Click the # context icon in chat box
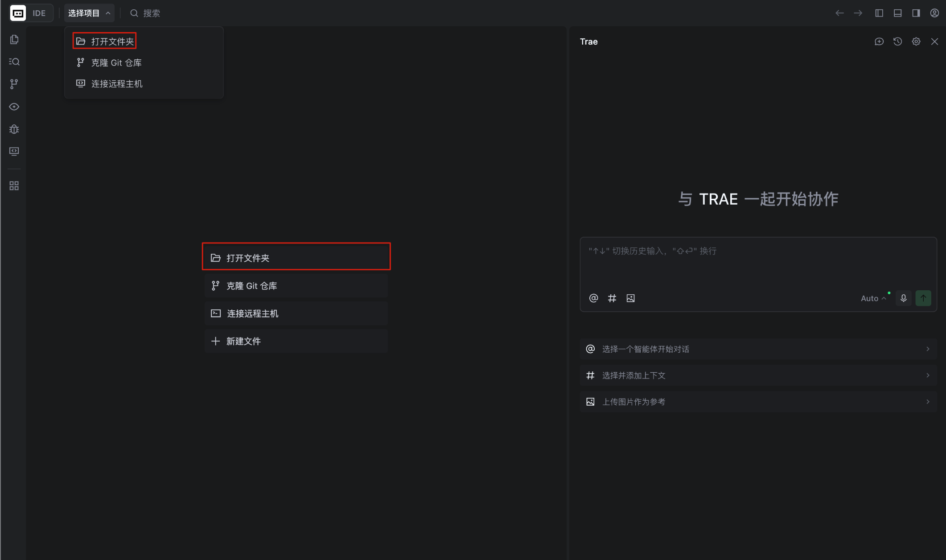Viewport: 946px width, 560px height. pyautogui.click(x=612, y=298)
